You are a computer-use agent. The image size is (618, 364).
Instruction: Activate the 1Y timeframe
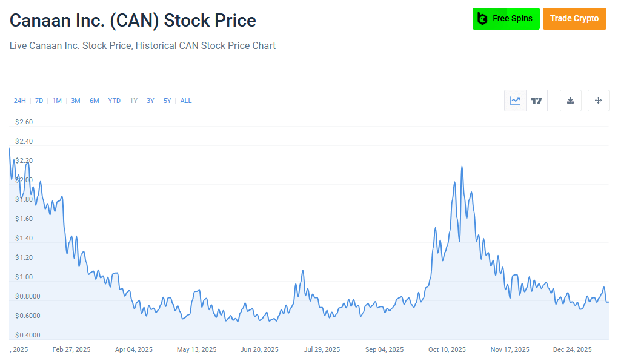(133, 101)
